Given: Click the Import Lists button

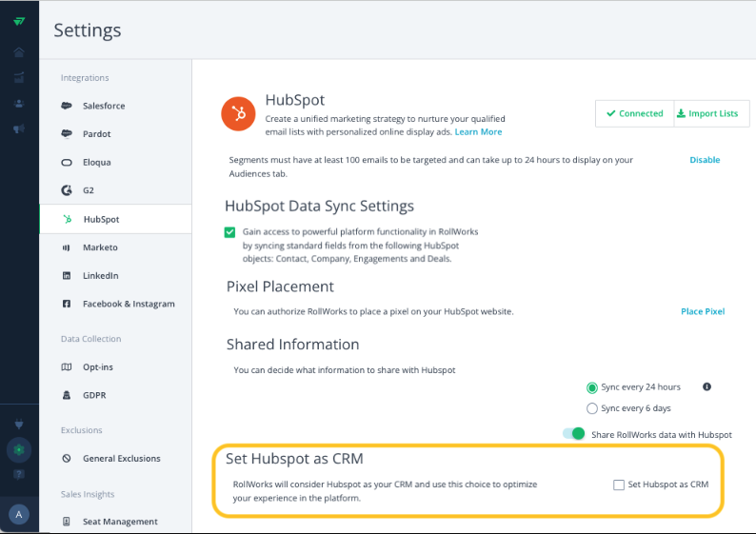Looking at the screenshot, I should (711, 113).
